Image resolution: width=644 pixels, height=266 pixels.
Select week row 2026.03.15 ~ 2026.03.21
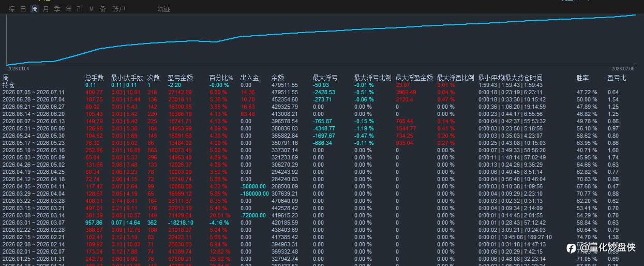(x=34, y=208)
